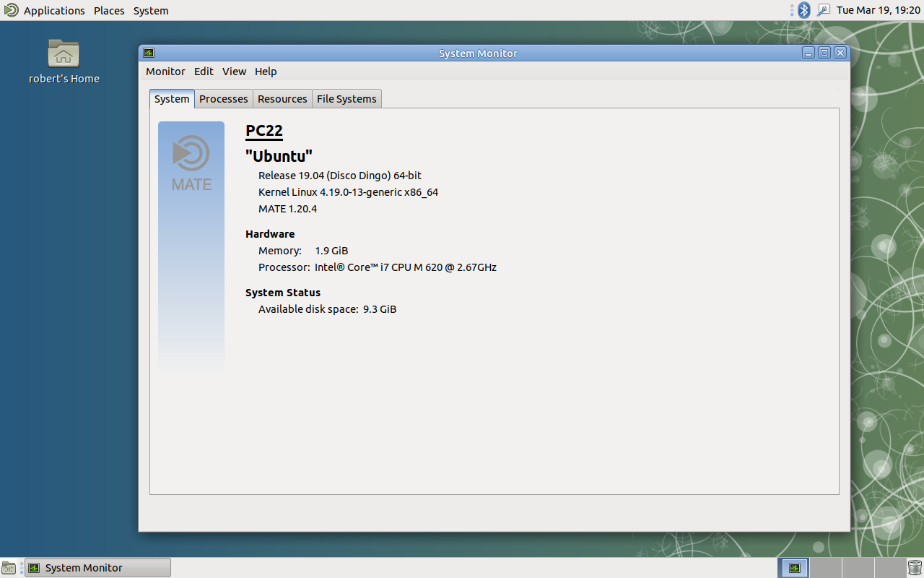Open the Applications menu
Viewport: 924px width, 578px height.
pyautogui.click(x=54, y=10)
